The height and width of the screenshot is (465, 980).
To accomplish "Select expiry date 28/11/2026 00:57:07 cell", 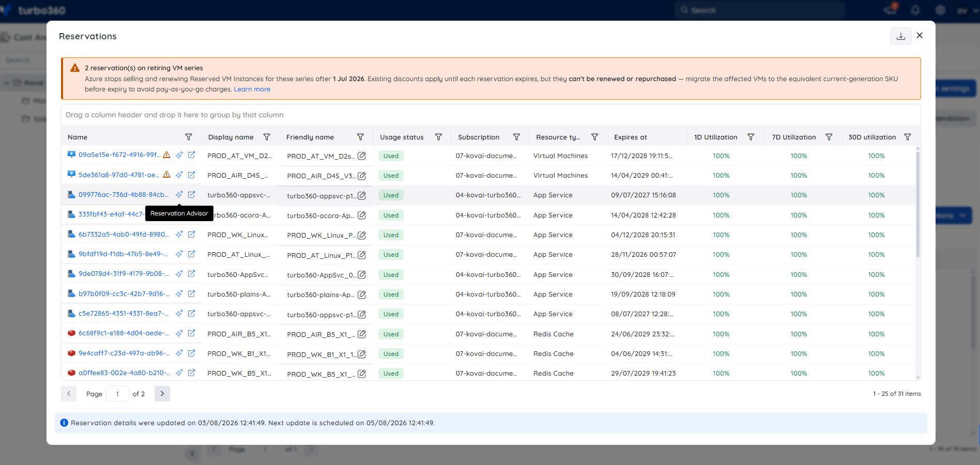I will click(644, 255).
